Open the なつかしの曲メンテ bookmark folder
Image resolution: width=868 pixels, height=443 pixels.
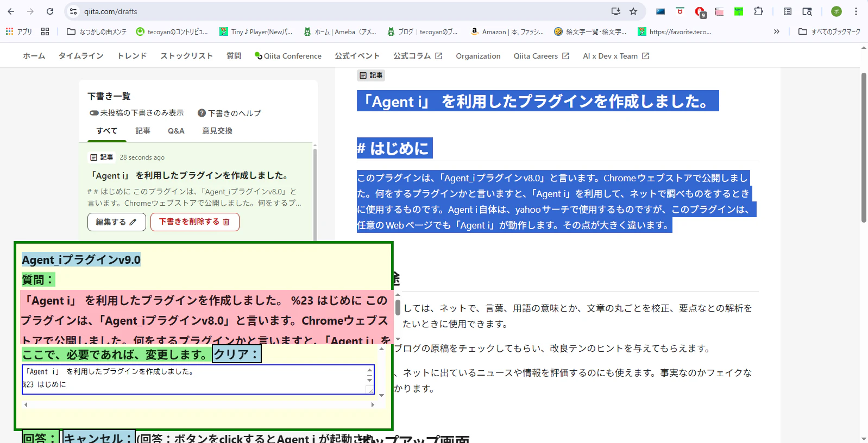[97, 31]
